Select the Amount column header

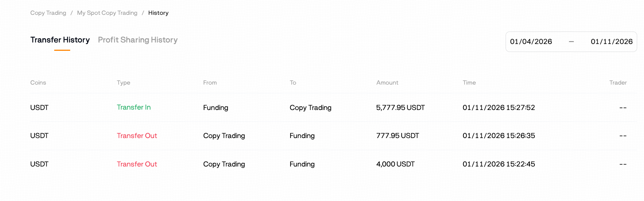tap(387, 83)
